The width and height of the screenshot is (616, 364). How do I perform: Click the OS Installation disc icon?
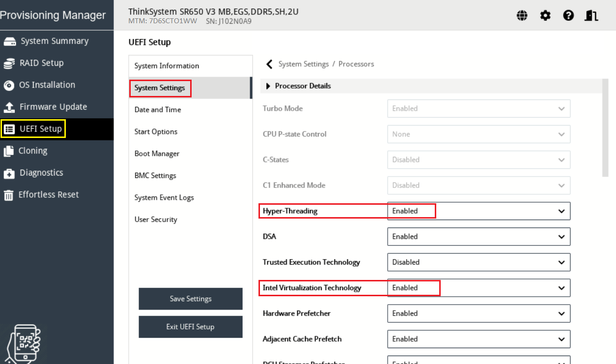9,86
